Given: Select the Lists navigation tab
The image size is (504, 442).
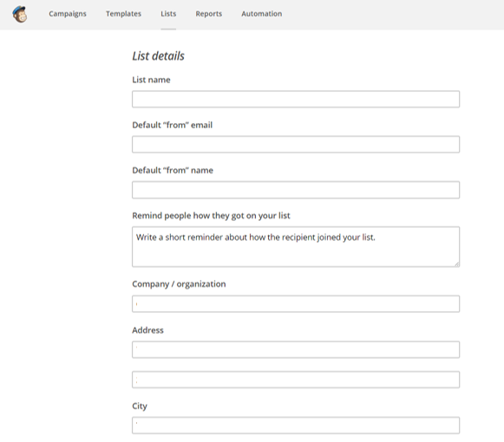Looking at the screenshot, I should coord(168,14).
